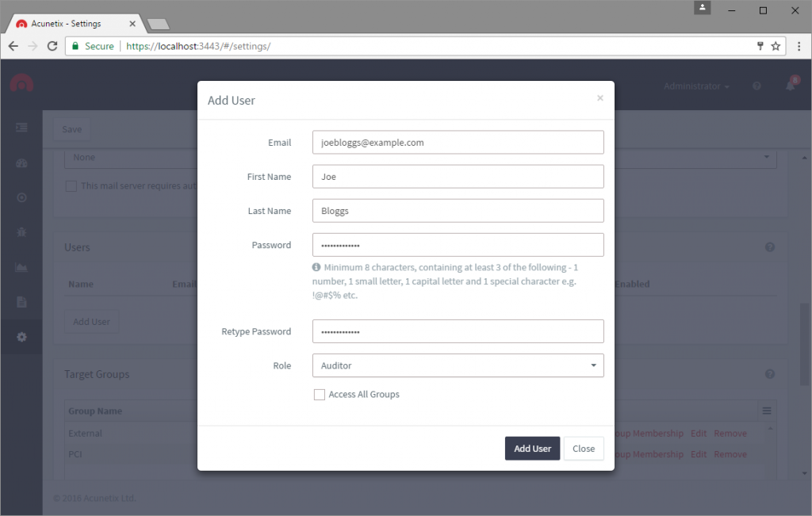
Task: Select the PCI group name
Action: 75,454
